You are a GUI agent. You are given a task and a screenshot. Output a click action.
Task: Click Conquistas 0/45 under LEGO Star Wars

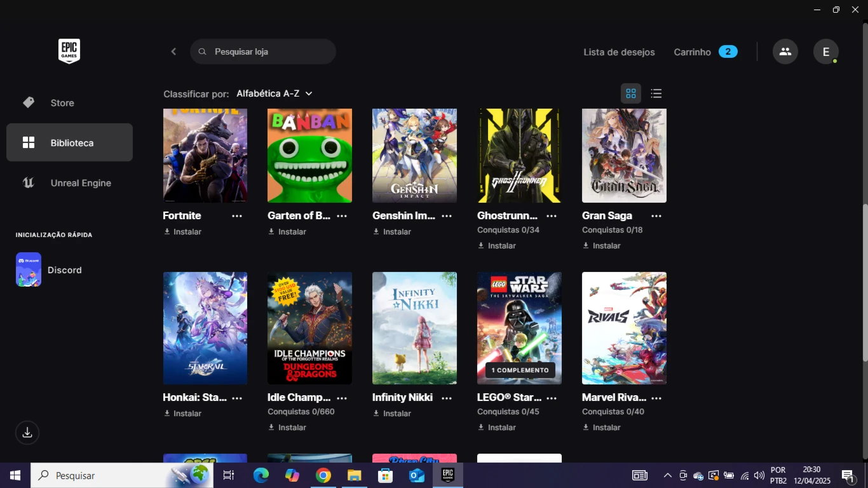point(508,412)
